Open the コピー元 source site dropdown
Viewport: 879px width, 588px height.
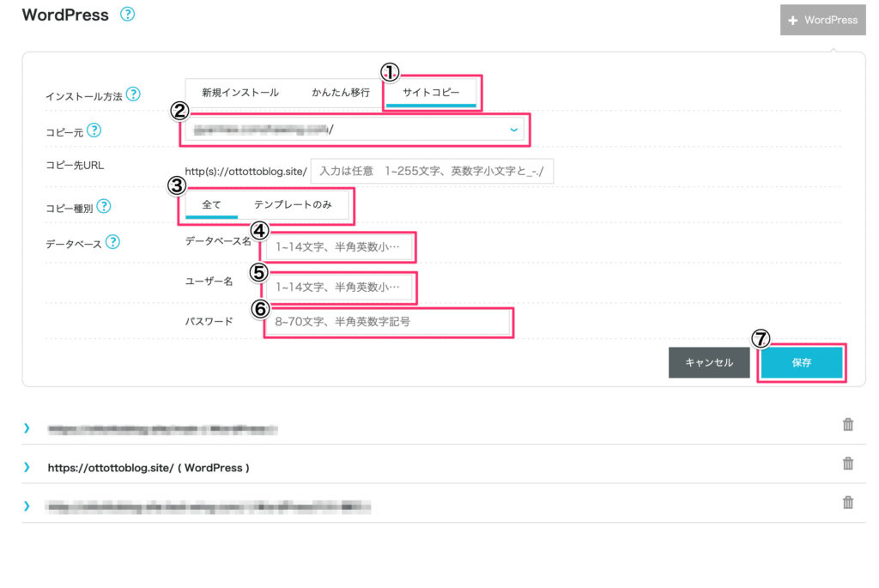coord(355,130)
